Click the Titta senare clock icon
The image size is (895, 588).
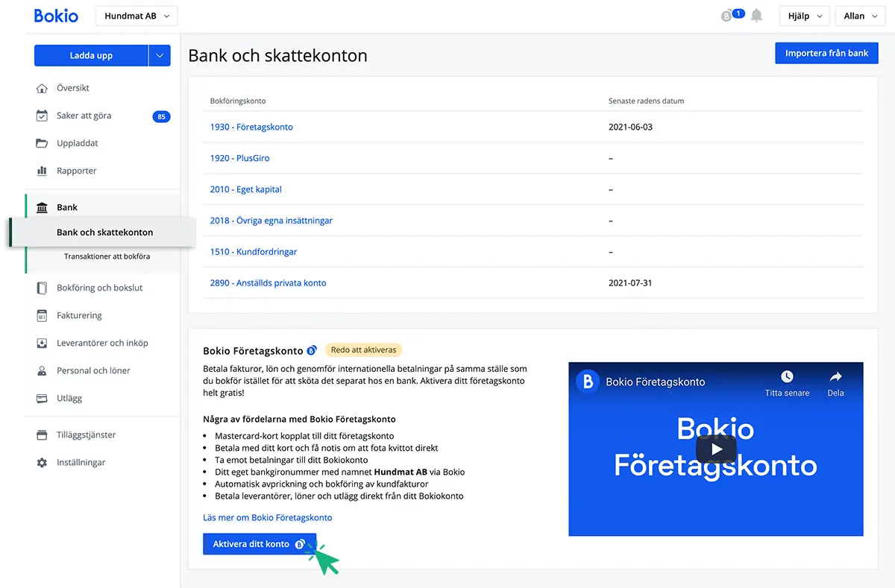(787, 376)
